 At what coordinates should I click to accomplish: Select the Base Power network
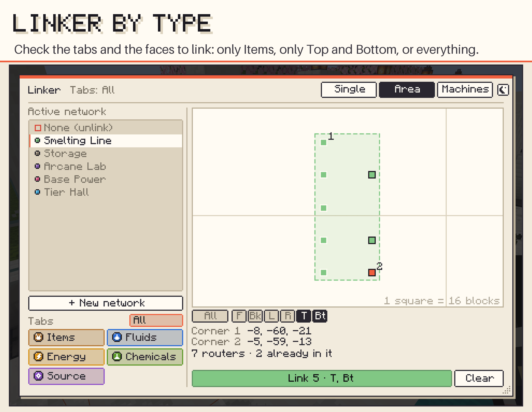point(106,179)
